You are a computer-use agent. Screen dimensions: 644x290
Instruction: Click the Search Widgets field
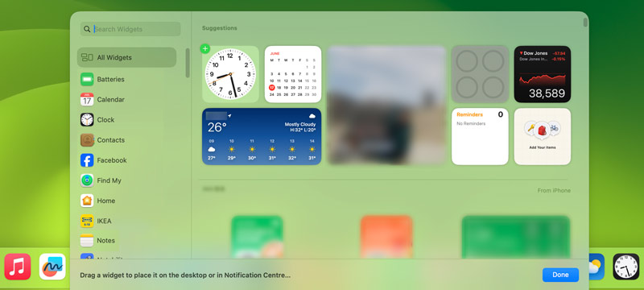point(130,29)
